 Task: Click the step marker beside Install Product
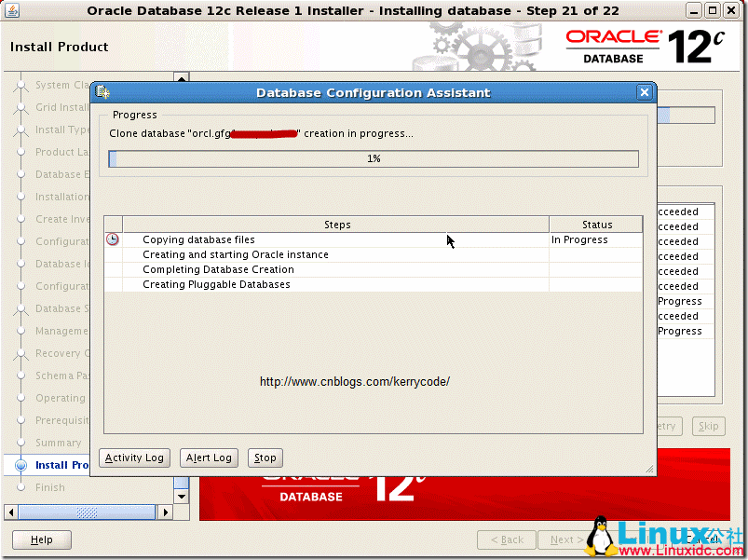(20, 465)
